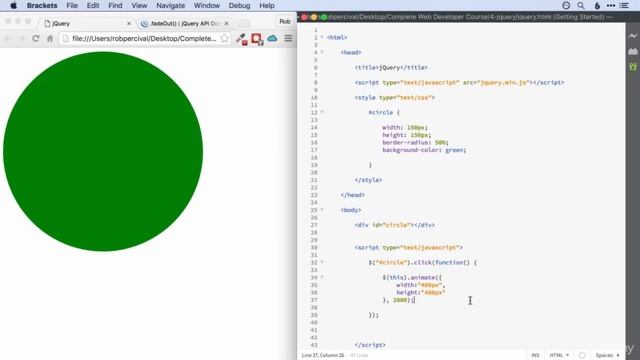Open the Brackets app menu
Screen dimensions: 640x360
point(42,5)
